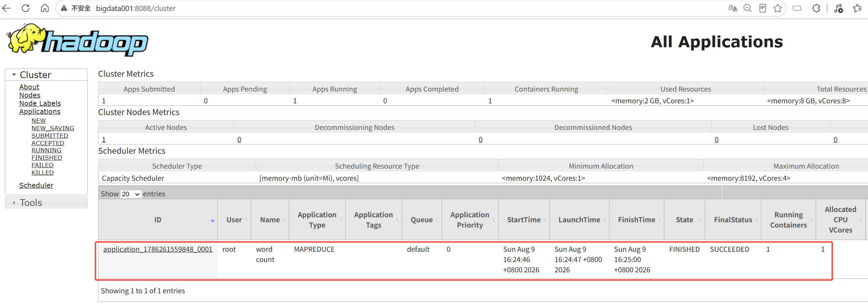Click the '<memory:8192, vCores:4>' maximum allocation value
This screenshot has width=868, height=305.
(x=749, y=178)
